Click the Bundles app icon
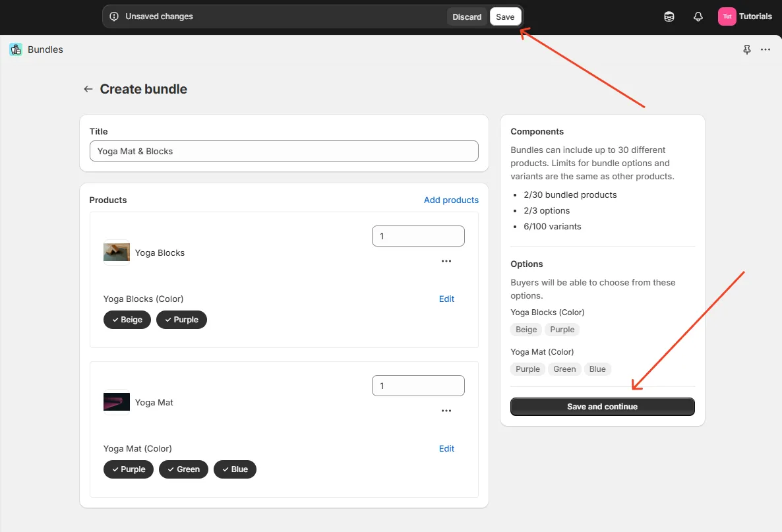The height and width of the screenshot is (532, 782). click(16, 49)
